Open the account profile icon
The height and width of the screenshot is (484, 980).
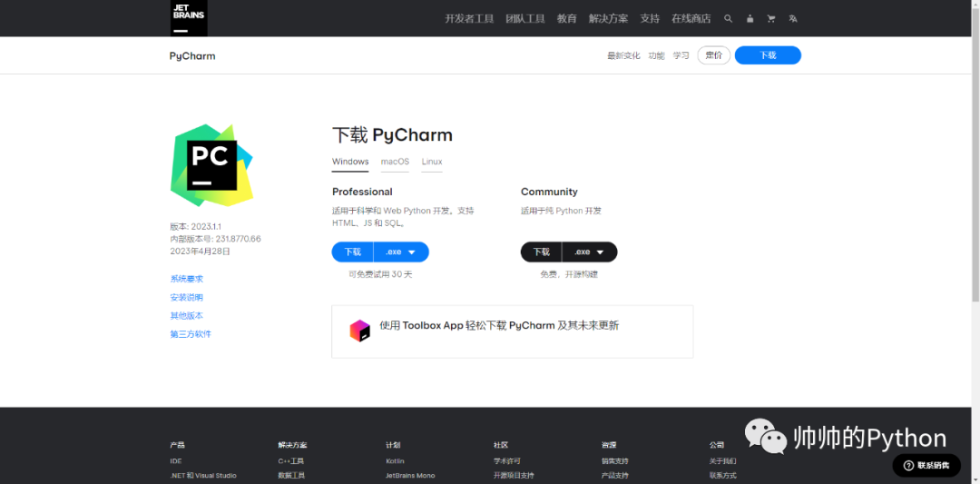click(x=750, y=19)
